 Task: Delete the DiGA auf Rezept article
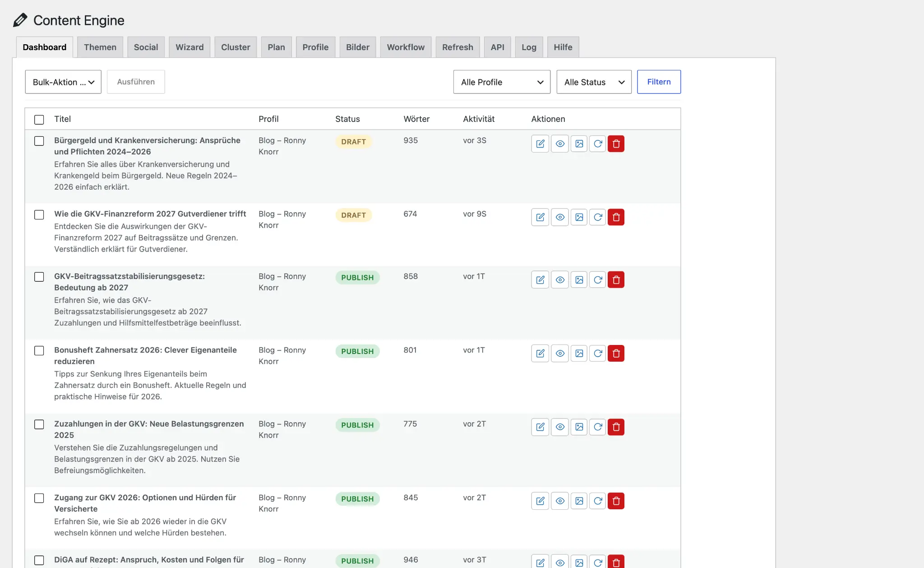[x=616, y=562]
